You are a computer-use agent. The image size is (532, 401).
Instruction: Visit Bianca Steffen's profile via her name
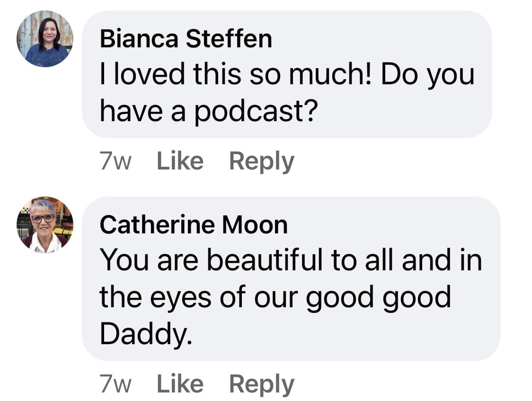coord(186,39)
